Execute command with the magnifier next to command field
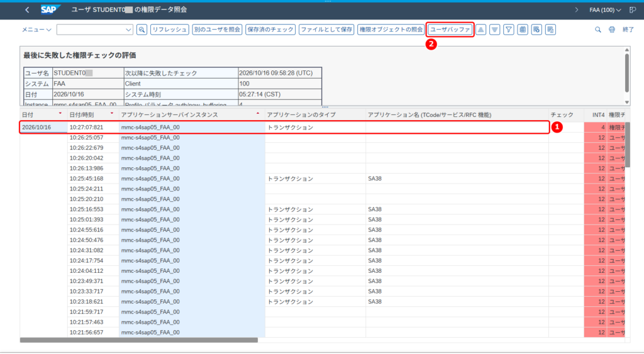This screenshot has height=354, width=644. 142,30
